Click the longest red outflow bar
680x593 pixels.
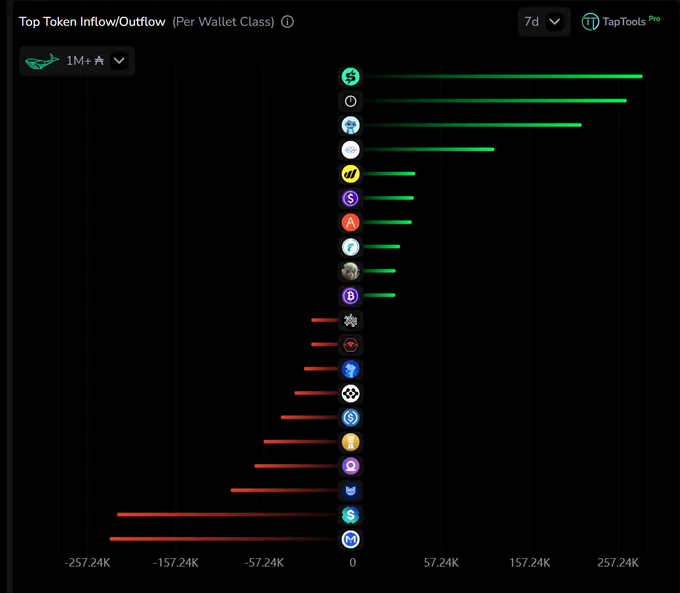pos(224,539)
